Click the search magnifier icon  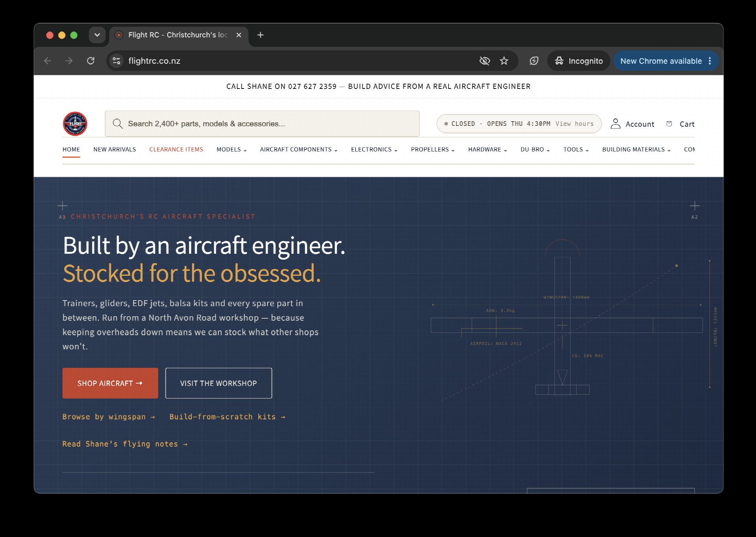[117, 124]
